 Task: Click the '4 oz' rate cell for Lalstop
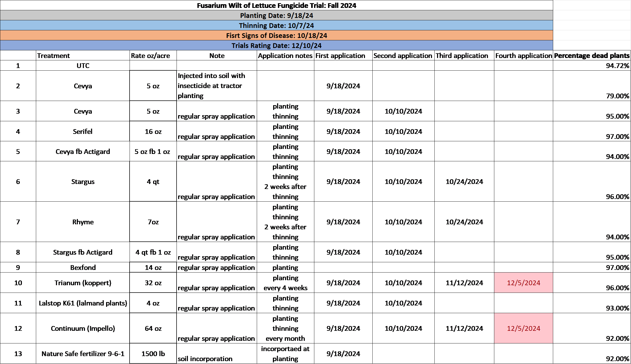(153, 303)
